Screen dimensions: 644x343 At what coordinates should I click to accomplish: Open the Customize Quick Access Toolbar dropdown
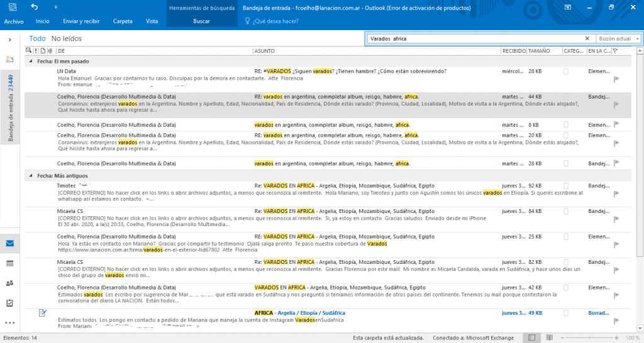coord(56,7)
